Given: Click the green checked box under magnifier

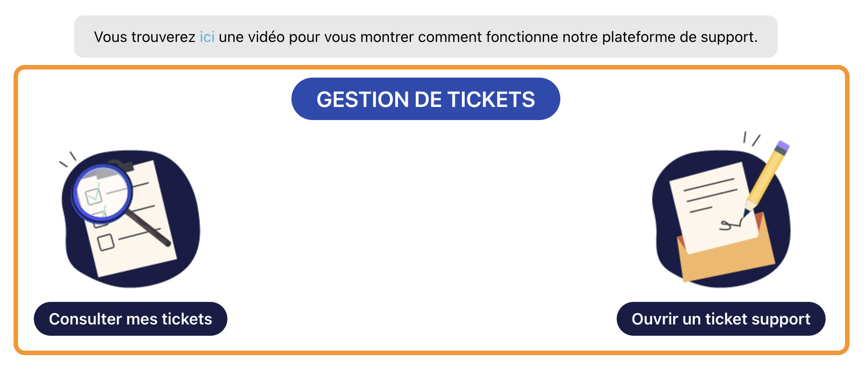Looking at the screenshot, I should 94,195.
